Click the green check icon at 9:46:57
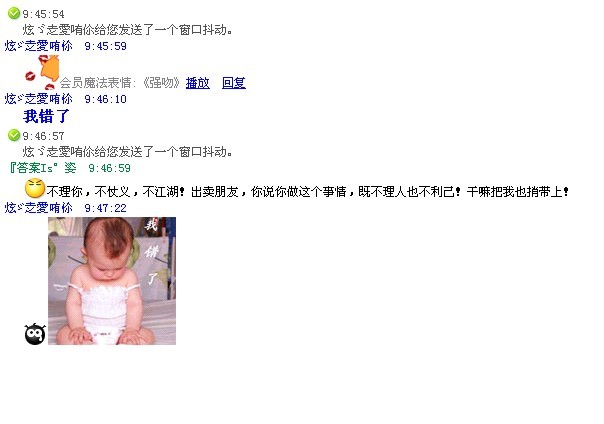The width and height of the screenshot is (604, 424). [x=13, y=135]
